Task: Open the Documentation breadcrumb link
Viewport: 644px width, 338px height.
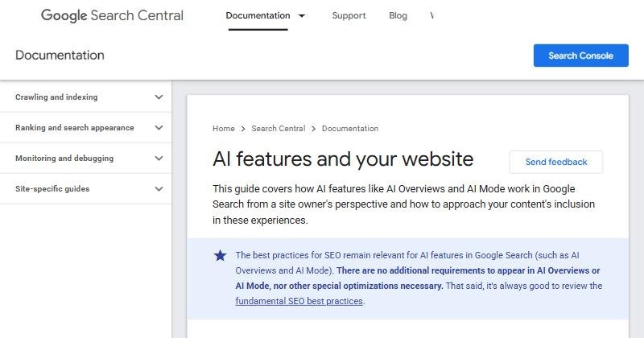Action: (x=350, y=129)
